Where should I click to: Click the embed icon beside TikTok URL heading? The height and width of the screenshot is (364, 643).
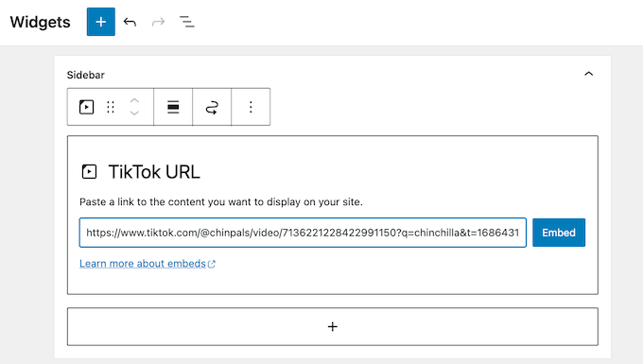[x=89, y=172]
